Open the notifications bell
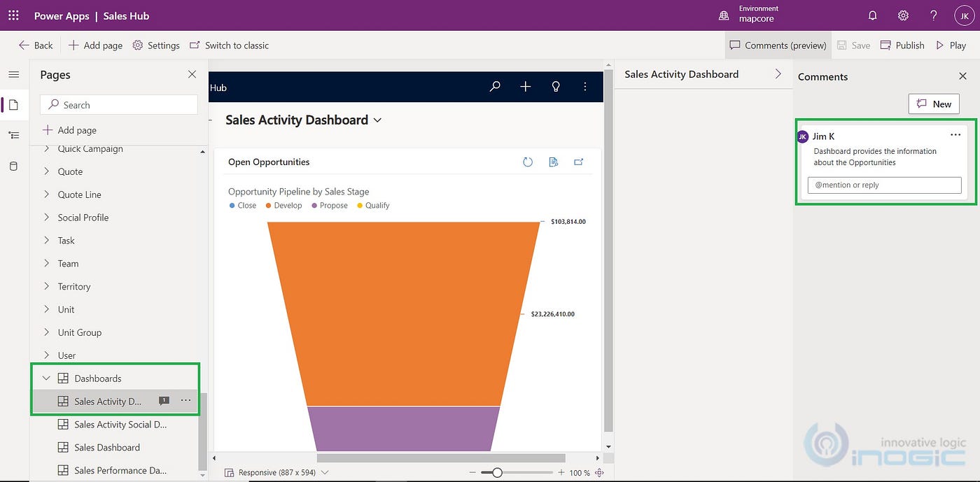The height and width of the screenshot is (482, 980). point(872,15)
